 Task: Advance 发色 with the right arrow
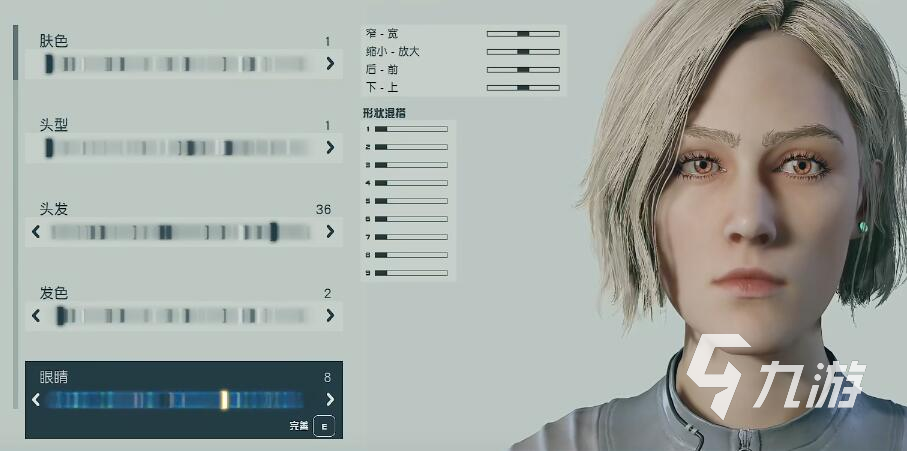coord(330,316)
